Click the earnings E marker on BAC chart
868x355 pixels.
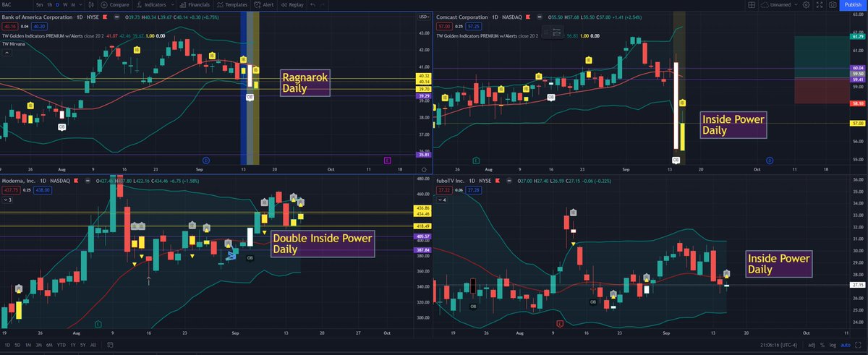[x=388, y=161]
